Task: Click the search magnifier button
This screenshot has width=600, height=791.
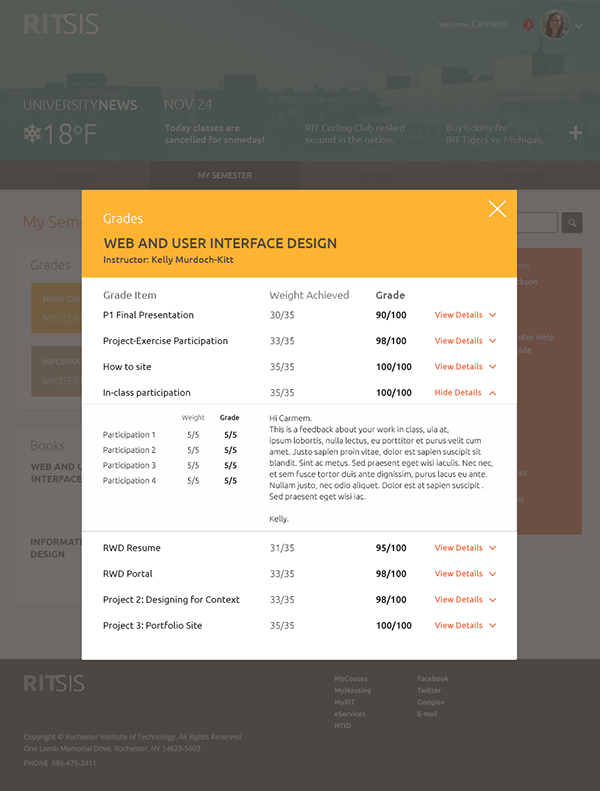Action: [x=572, y=222]
